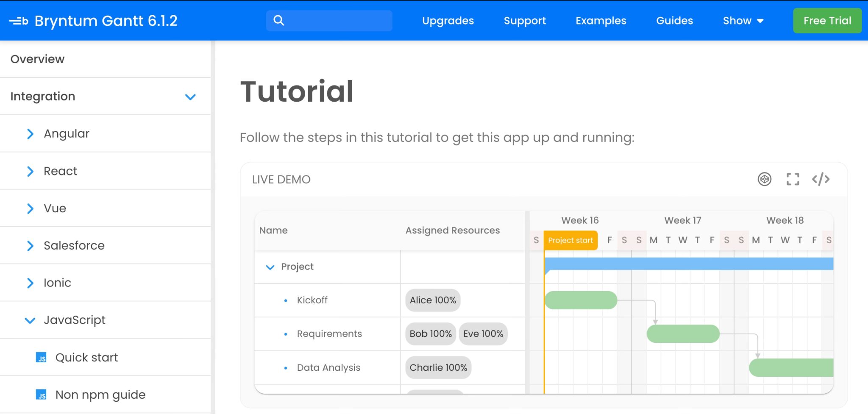This screenshot has height=414, width=868.
Task: Select the Alice 100% resource chip
Action: (433, 300)
